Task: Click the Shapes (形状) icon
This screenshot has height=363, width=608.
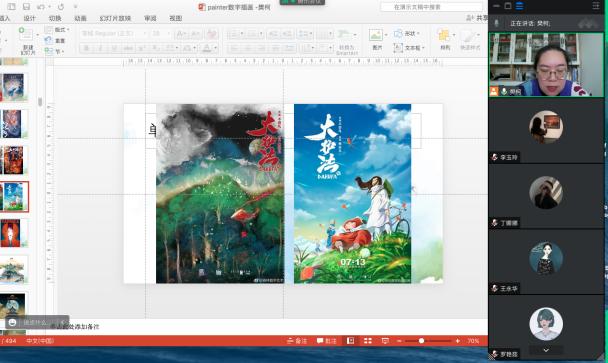Action: pos(398,33)
